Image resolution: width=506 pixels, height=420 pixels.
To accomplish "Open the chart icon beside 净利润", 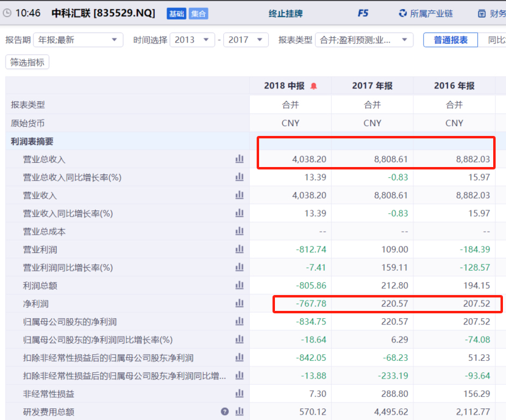I will (x=239, y=304).
